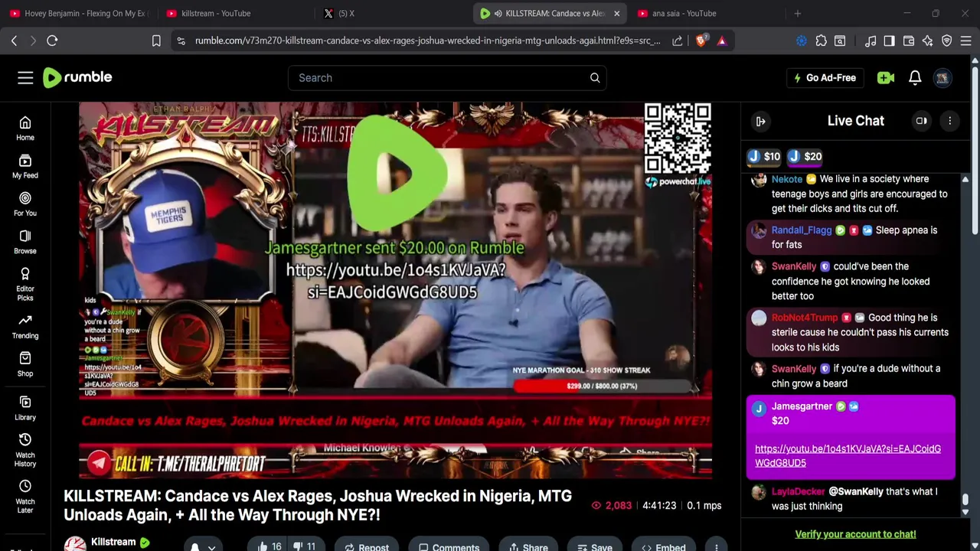Open Editor Picks in the sidebar
Viewport: 980px width, 551px height.
(25, 284)
